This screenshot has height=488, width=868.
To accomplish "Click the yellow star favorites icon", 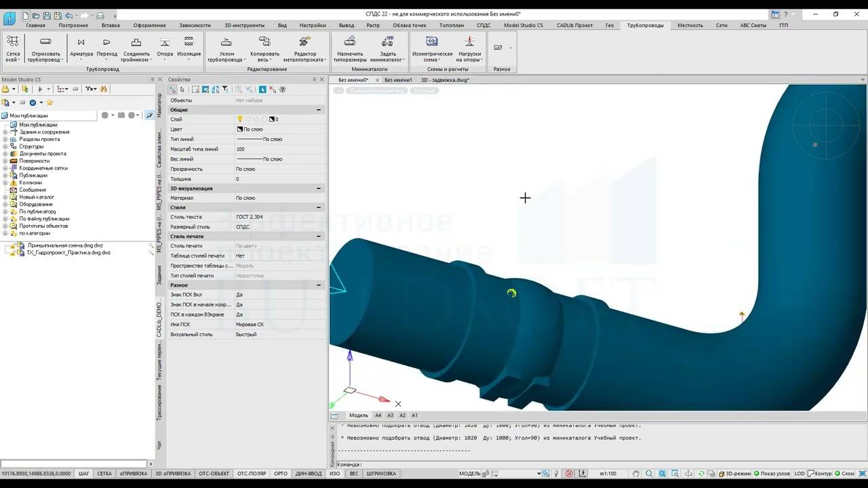I will click(x=50, y=102).
